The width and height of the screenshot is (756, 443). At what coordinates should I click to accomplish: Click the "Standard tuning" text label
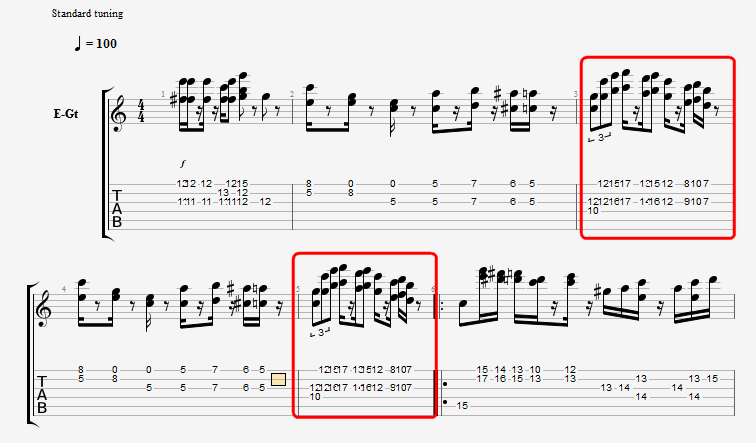point(87,13)
